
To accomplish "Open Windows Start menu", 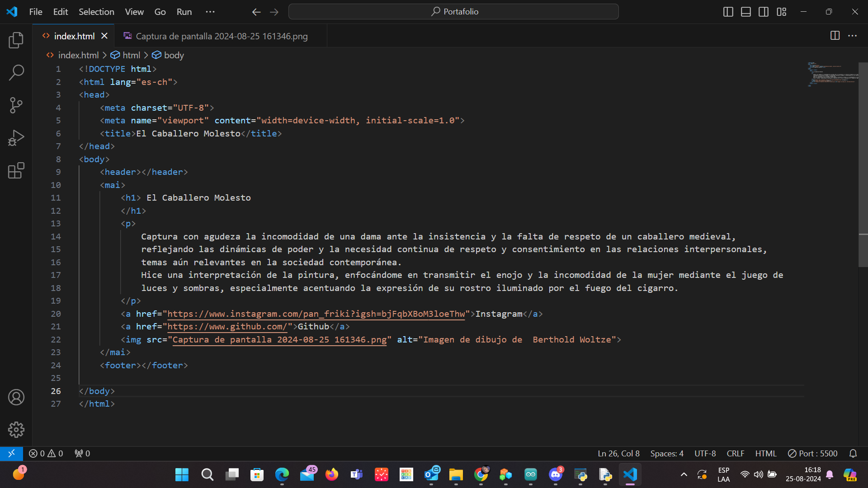I will click(182, 474).
